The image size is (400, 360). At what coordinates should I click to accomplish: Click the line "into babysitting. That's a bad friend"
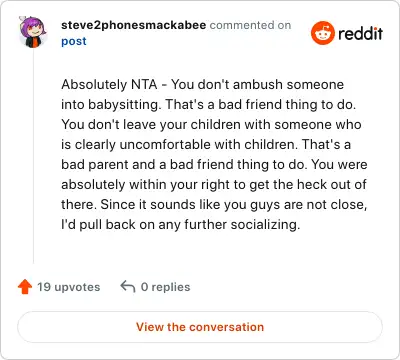click(x=208, y=105)
